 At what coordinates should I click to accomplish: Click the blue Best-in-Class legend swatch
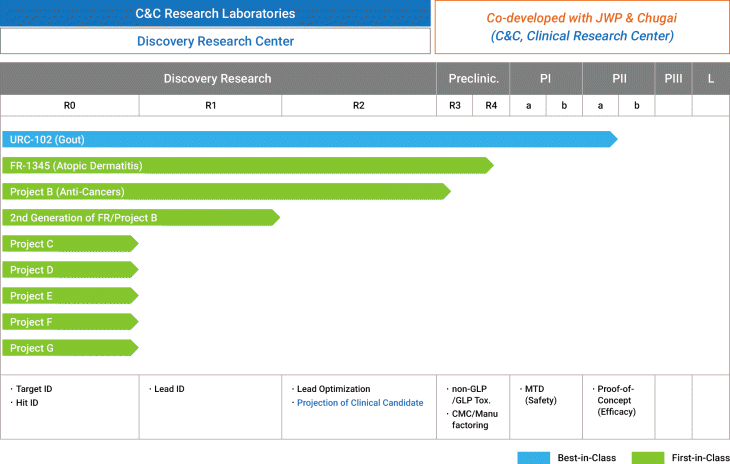(x=534, y=457)
